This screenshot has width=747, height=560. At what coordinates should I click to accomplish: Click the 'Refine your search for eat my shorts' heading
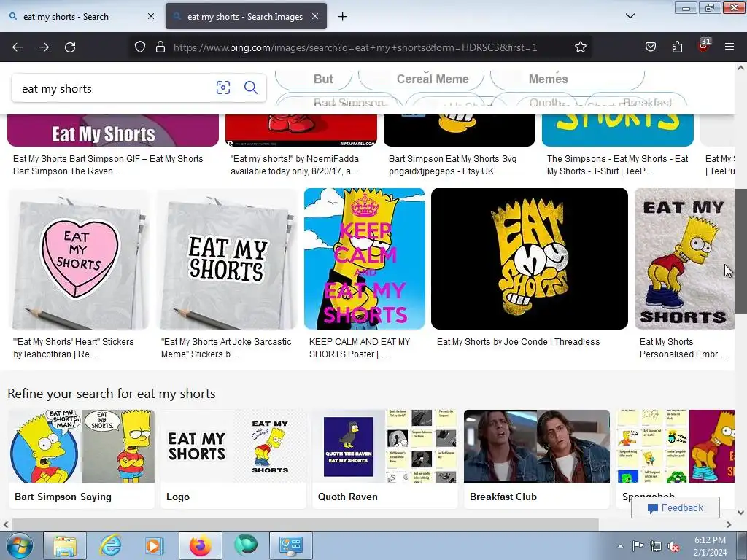click(x=112, y=394)
